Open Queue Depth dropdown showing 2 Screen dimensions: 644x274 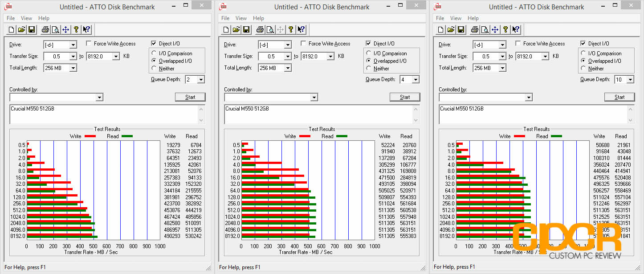click(201, 80)
